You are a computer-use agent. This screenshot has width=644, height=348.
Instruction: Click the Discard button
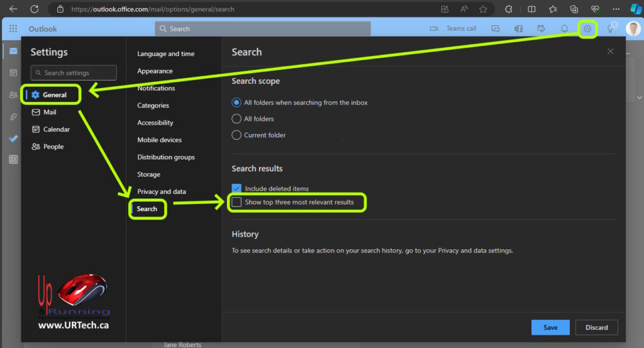596,327
